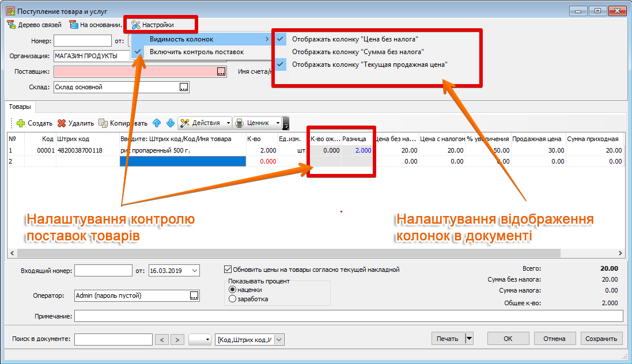This screenshot has width=632, height=364.
Task: Open the Печать split-button arrow
Action: point(469,338)
